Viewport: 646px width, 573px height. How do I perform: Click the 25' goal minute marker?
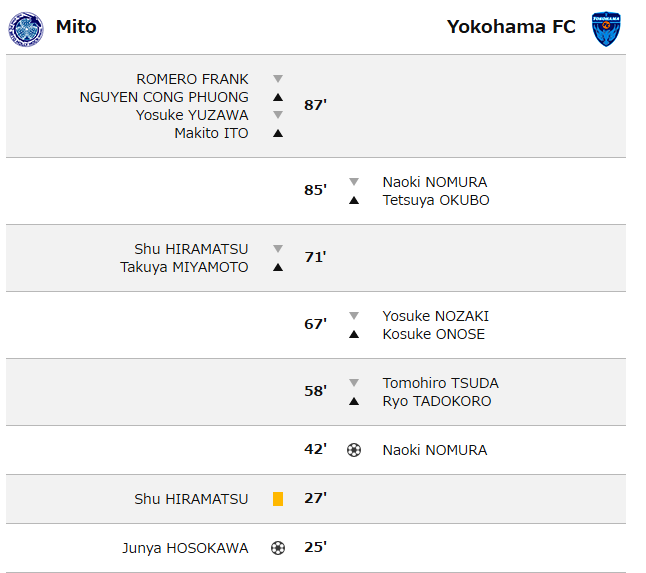pos(315,548)
